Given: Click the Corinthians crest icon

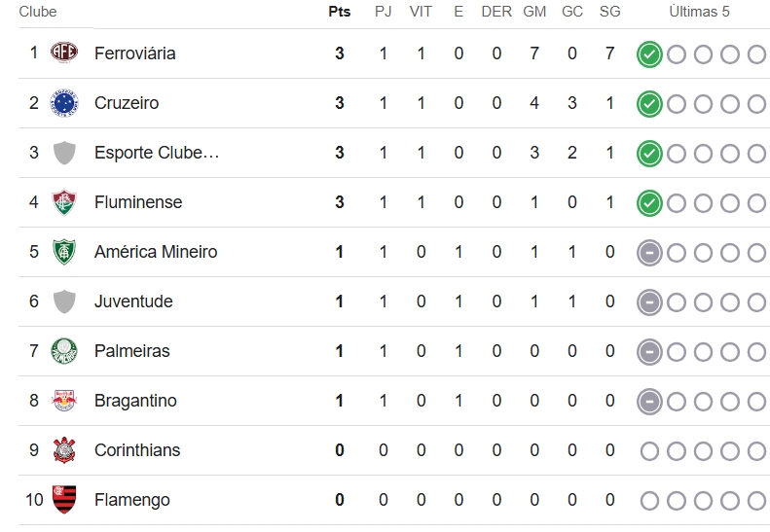Looking at the screenshot, I should click(64, 450).
